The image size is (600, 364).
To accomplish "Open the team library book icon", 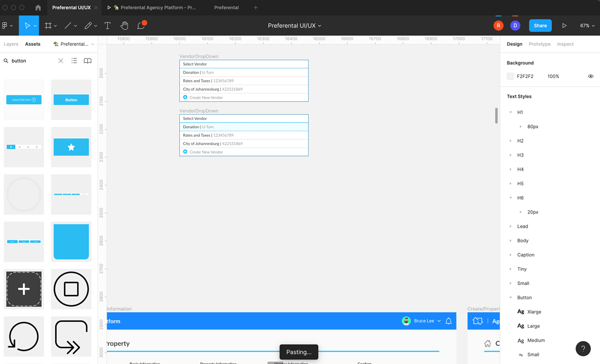I will click(88, 61).
